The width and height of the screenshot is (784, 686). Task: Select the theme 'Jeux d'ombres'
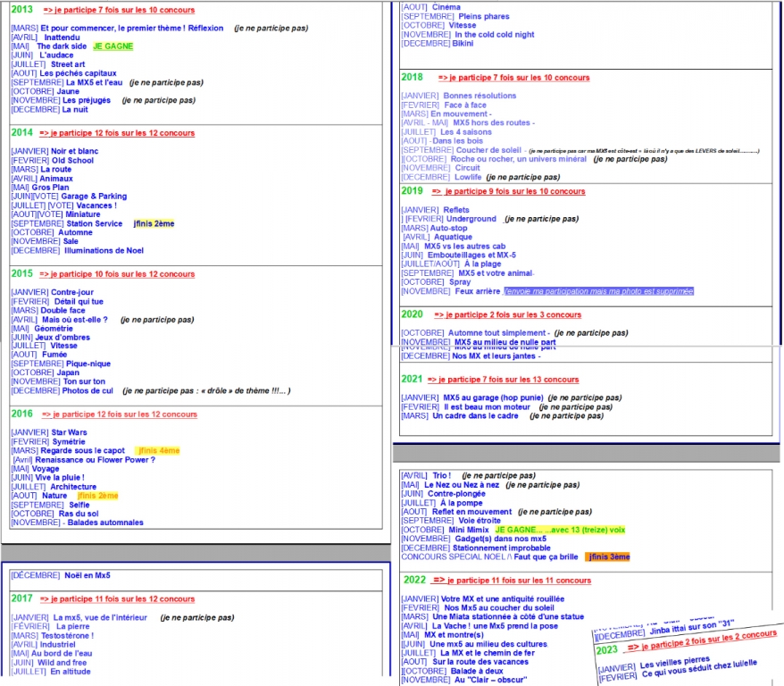tap(63, 338)
